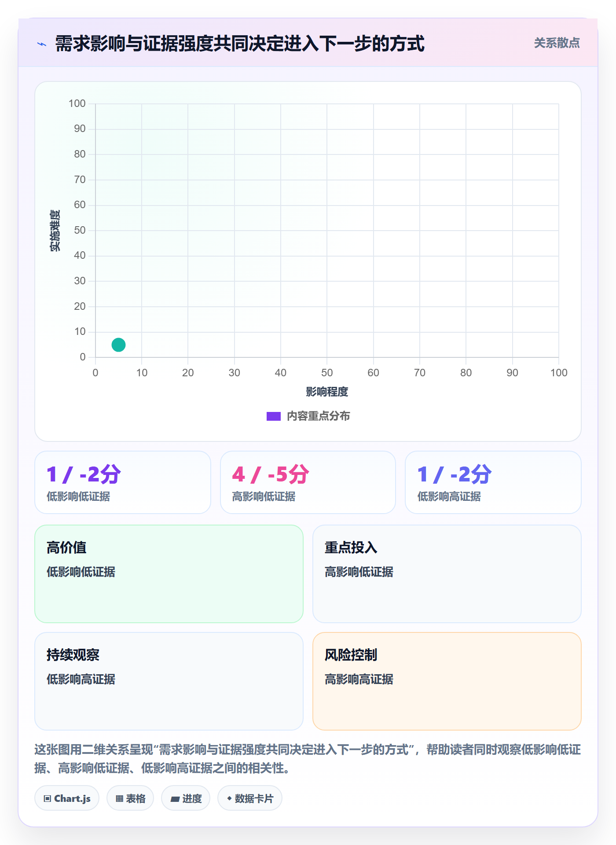
Task: Click the x-axis tick label 50
Action: [x=327, y=373]
